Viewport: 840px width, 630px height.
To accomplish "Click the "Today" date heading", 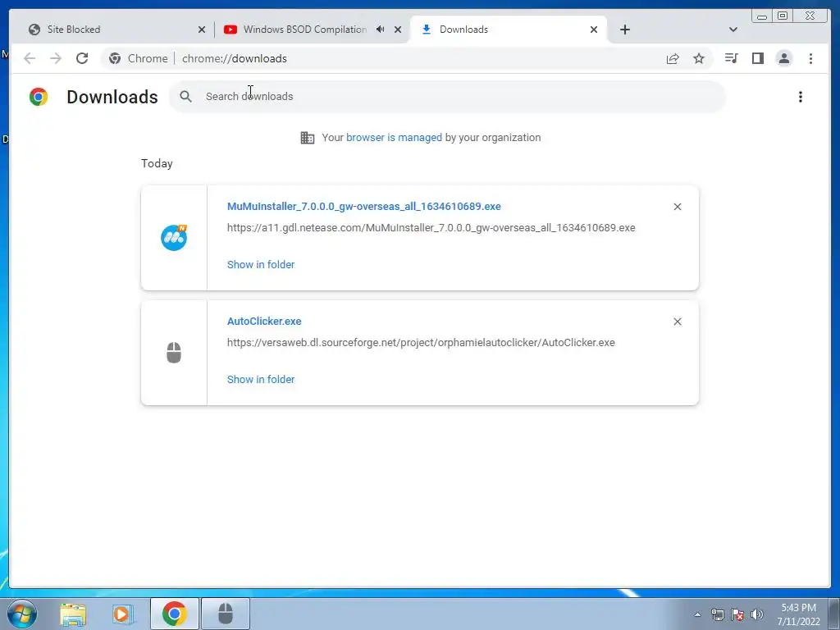I will tap(157, 163).
